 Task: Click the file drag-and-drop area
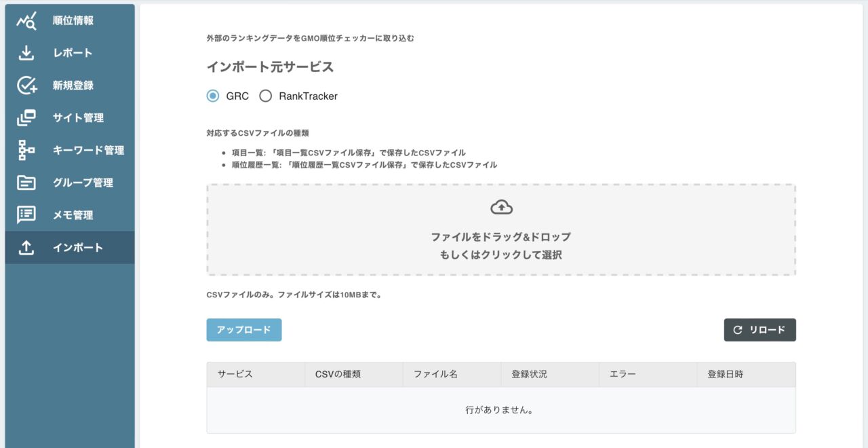(x=501, y=229)
